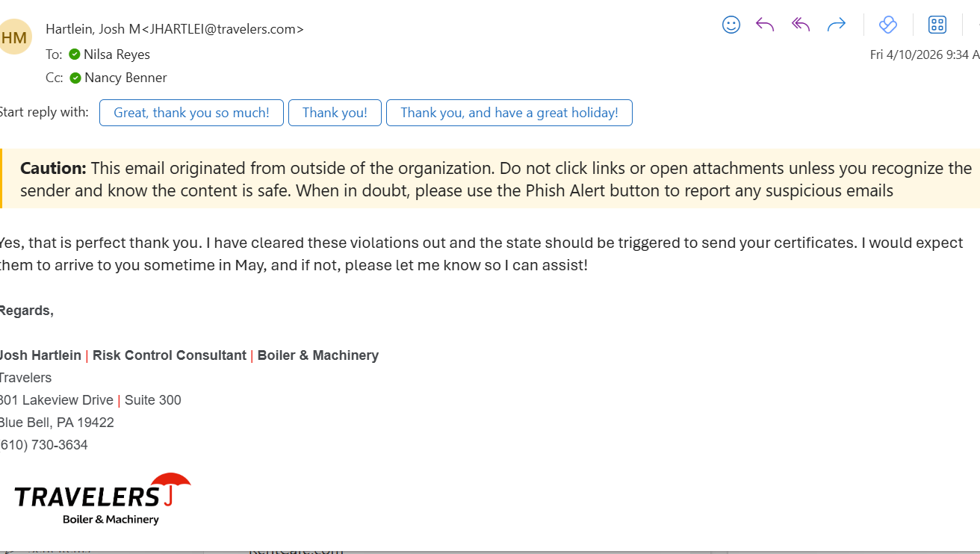Click the Josh Hartlein signature name
Viewport: 980px width, 554px height.
click(x=40, y=355)
